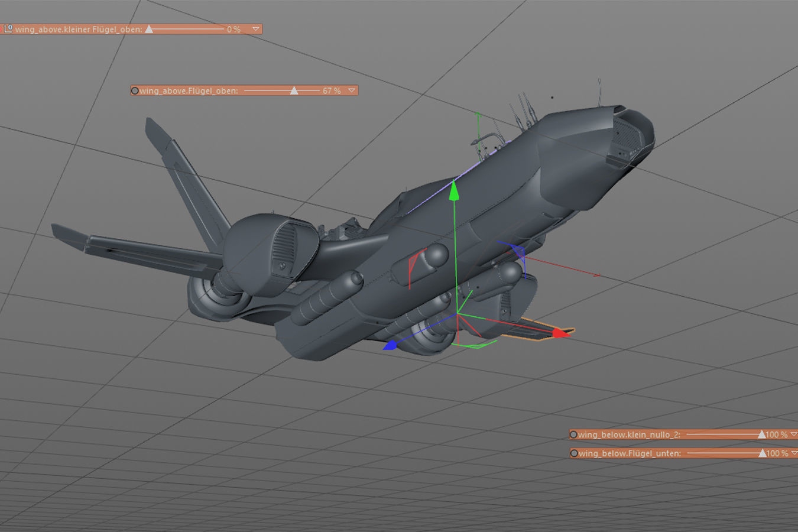Click the wing_above.Flügel_oben slider handle
798x532 pixels.
click(294, 90)
